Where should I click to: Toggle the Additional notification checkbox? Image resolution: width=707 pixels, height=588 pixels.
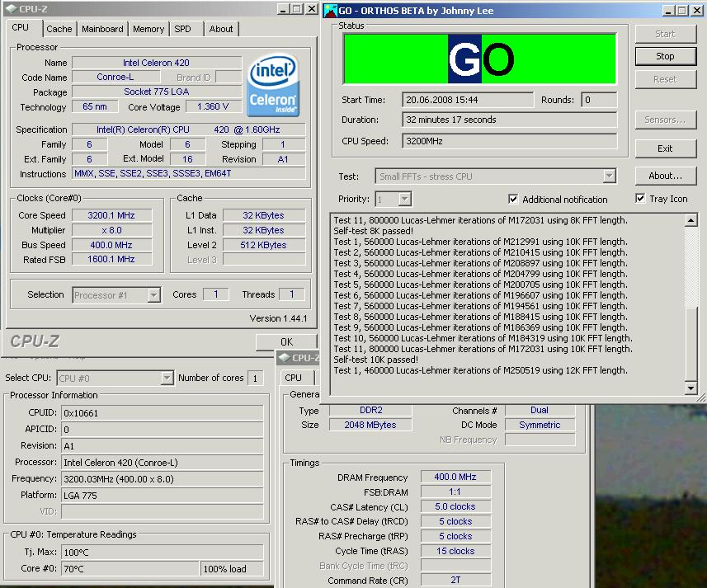pos(513,199)
